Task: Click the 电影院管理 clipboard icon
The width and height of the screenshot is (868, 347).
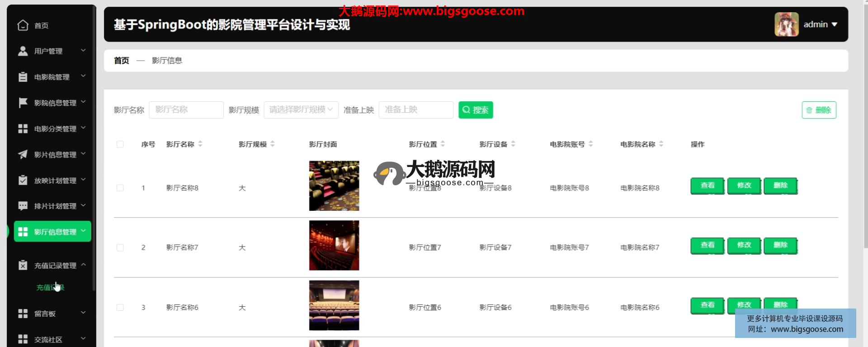Action: coord(23,77)
